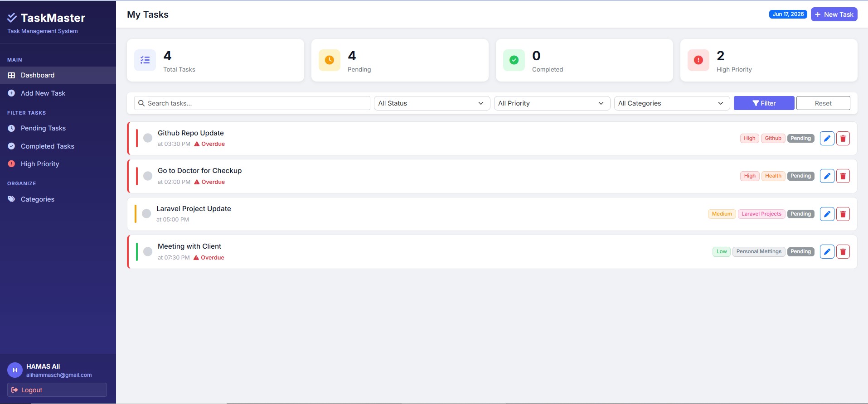868x404 pixels.
Task: Open Dashboard in the sidebar
Action: pyautogui.click(x=58, y=75)
